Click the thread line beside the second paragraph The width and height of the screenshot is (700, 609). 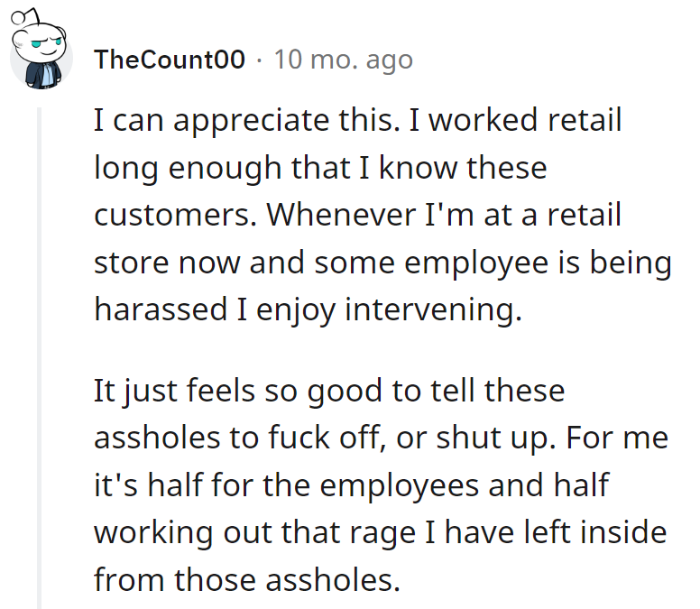click(x=40, y=484)
